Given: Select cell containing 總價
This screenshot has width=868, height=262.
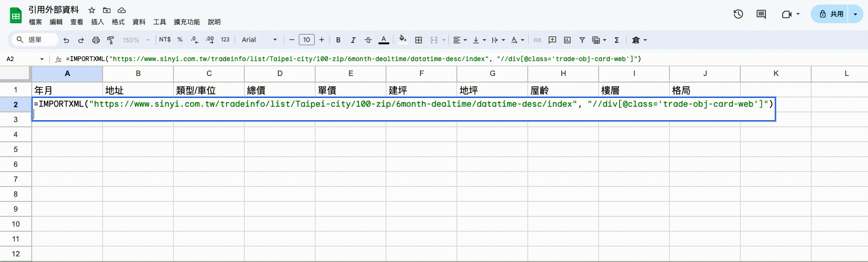Looking at the screenshot, I should click(280, 90).
